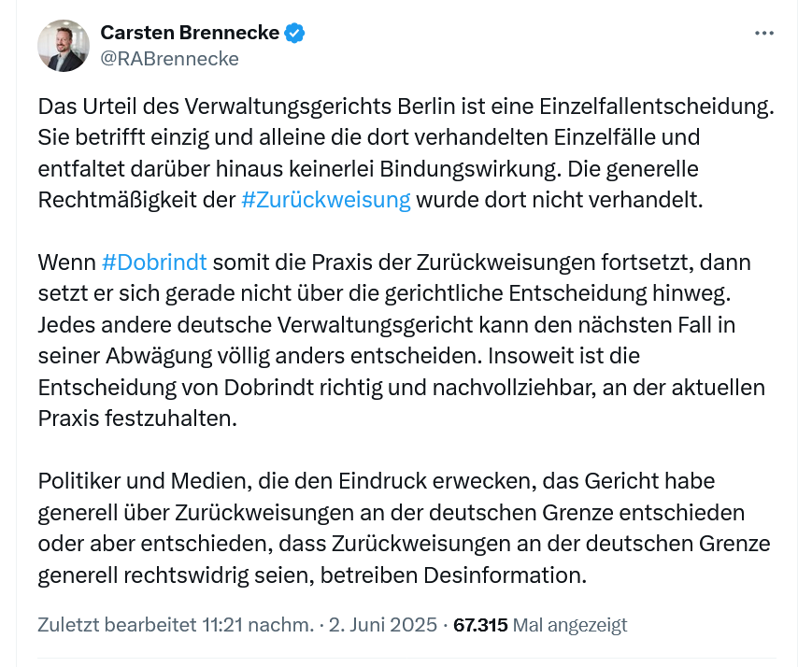812x667 pixels.
Task: Click the 2. Juni 2025 date
Action: tap(382, 625)
